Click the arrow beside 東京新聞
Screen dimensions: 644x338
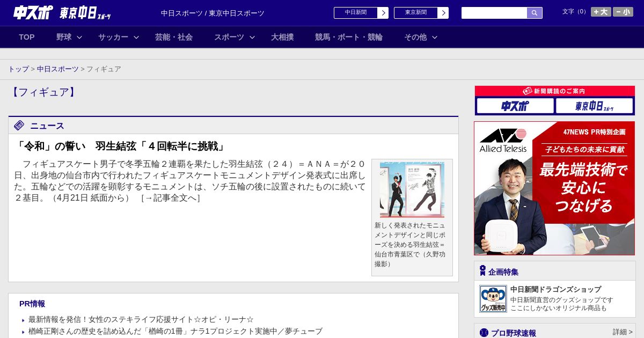coord(443,13)
